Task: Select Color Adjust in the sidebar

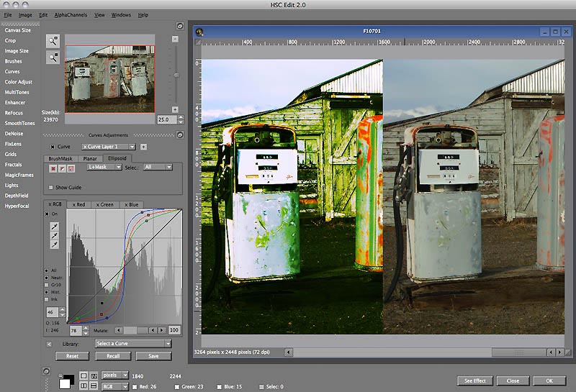Action: pos(19,82)
